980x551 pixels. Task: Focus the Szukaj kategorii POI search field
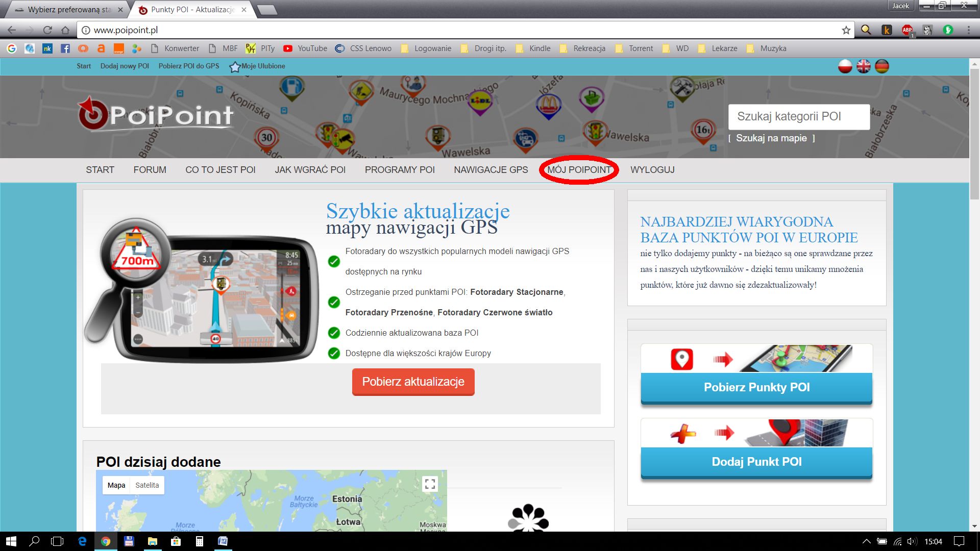[x=799, y=117]
